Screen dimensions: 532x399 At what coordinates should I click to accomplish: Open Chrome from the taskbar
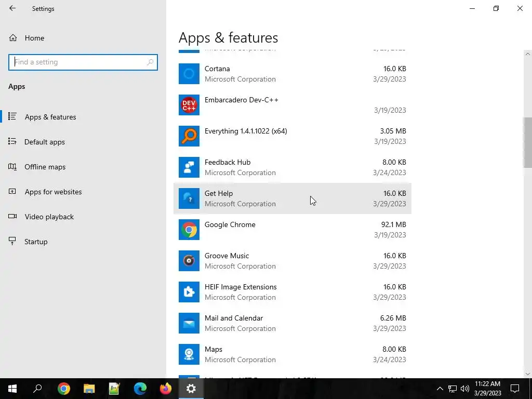64,389
